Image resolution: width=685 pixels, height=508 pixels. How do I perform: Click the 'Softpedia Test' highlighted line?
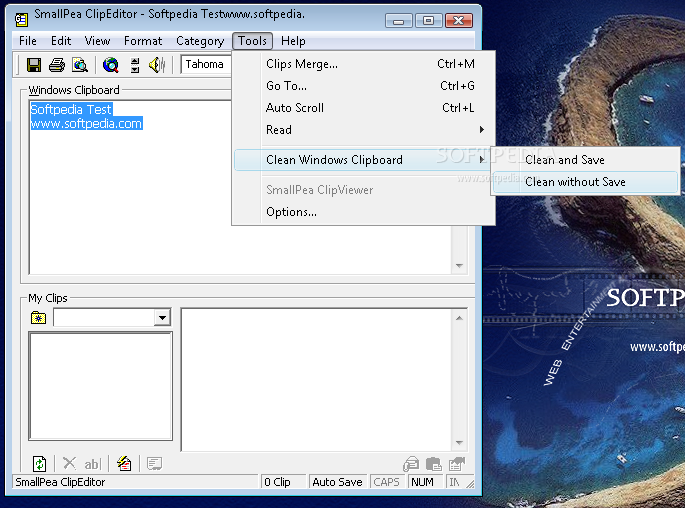click(71, 109)
